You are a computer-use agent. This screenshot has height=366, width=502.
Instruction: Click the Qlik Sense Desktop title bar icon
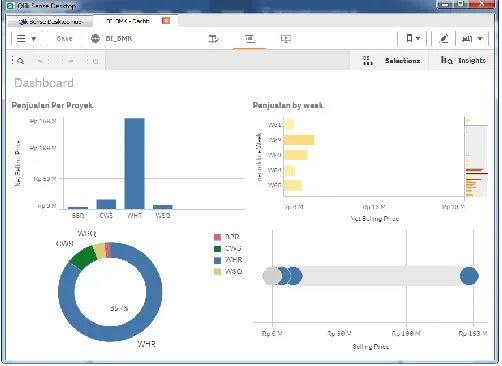coord(11,6)
